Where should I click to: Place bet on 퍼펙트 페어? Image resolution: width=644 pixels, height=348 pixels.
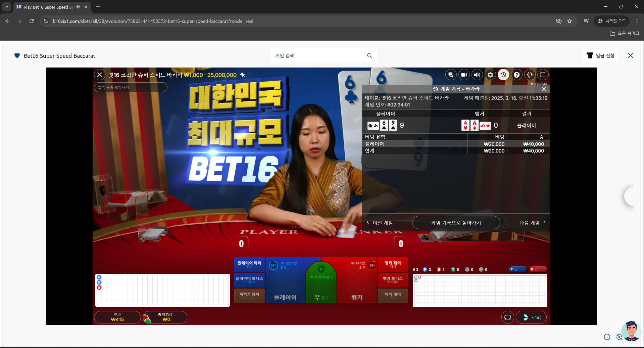point(249,296)
